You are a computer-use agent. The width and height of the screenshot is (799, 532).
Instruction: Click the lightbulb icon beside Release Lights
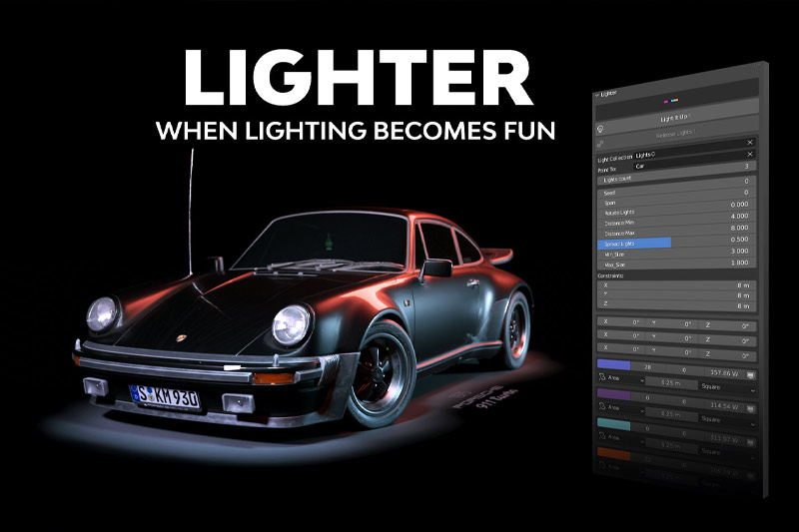(x=600, y=130)
